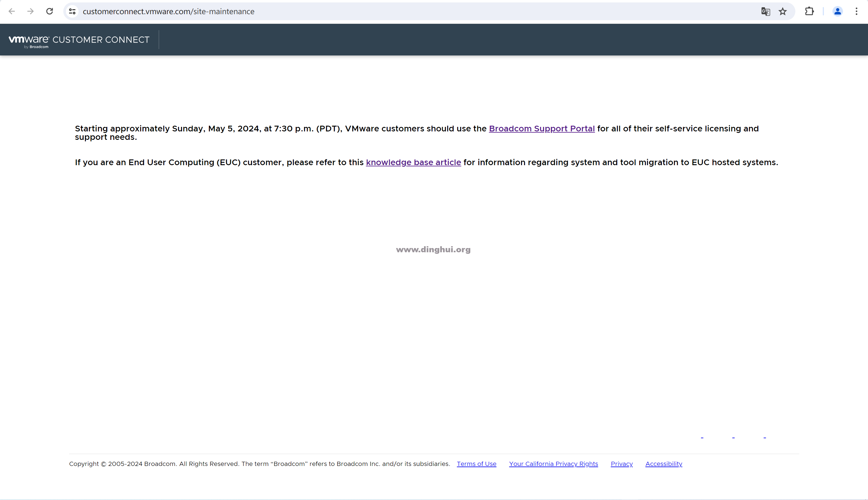The width and height of the screenshot is (868, 500).
Task: Open the Google Translate page icon
Action: (x=765, y=11)
